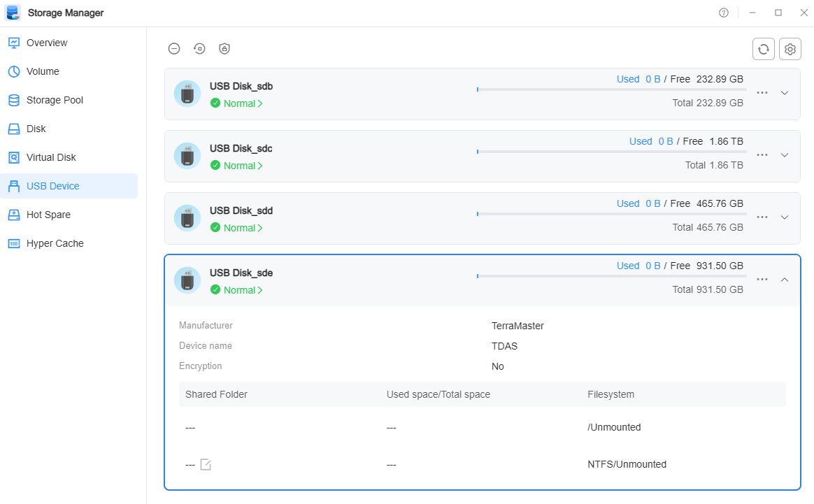The height and width of the screenshot is (504, 814).
Task: Select Disk in the sidebar
Action: (69, 129)
